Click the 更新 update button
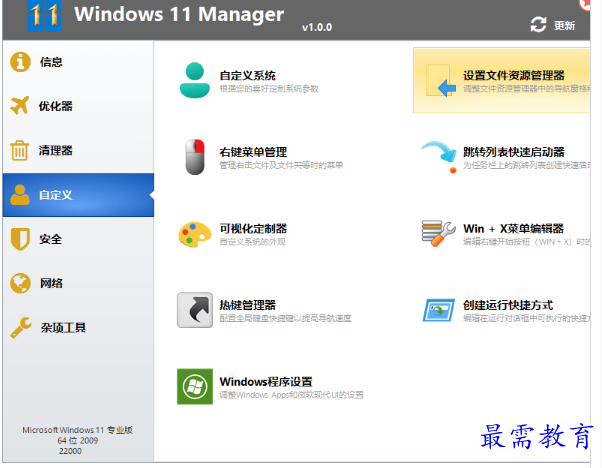The image size is (602, 468). [553, 25]
